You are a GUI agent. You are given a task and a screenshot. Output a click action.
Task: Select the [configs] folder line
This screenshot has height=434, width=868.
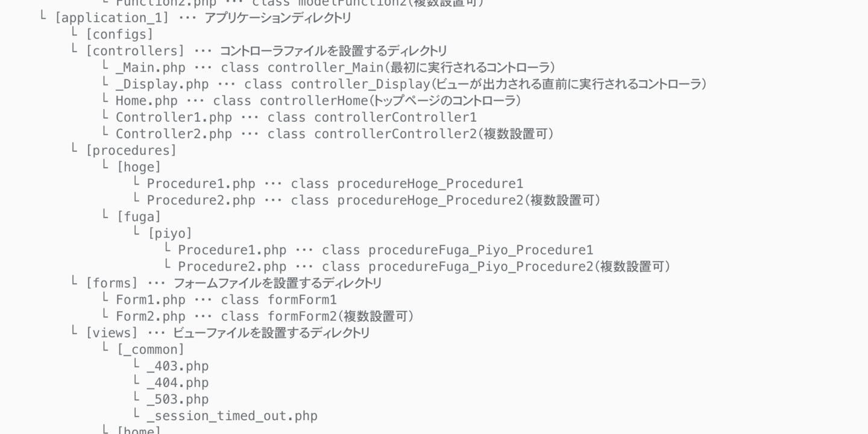click(x=119, y=34)
